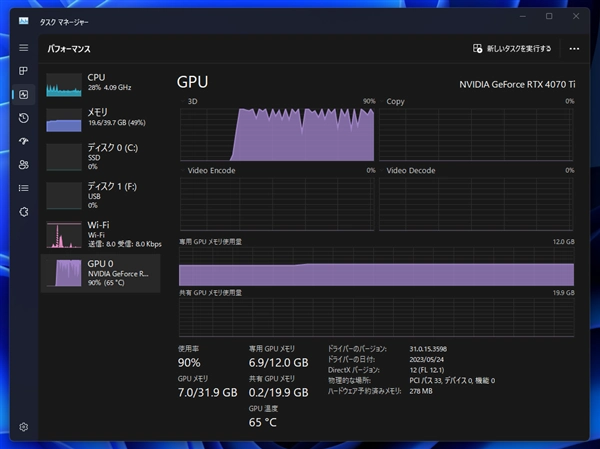
Task: Select GPU 0 in the performance list
Action: click(101, 273)
